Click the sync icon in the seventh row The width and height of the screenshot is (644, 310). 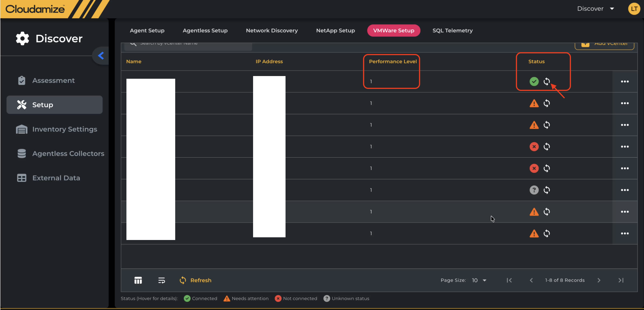click(546, 212)
